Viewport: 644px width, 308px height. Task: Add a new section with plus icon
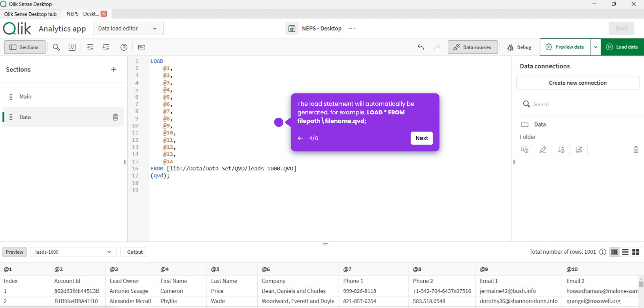(x=114, y=69)
